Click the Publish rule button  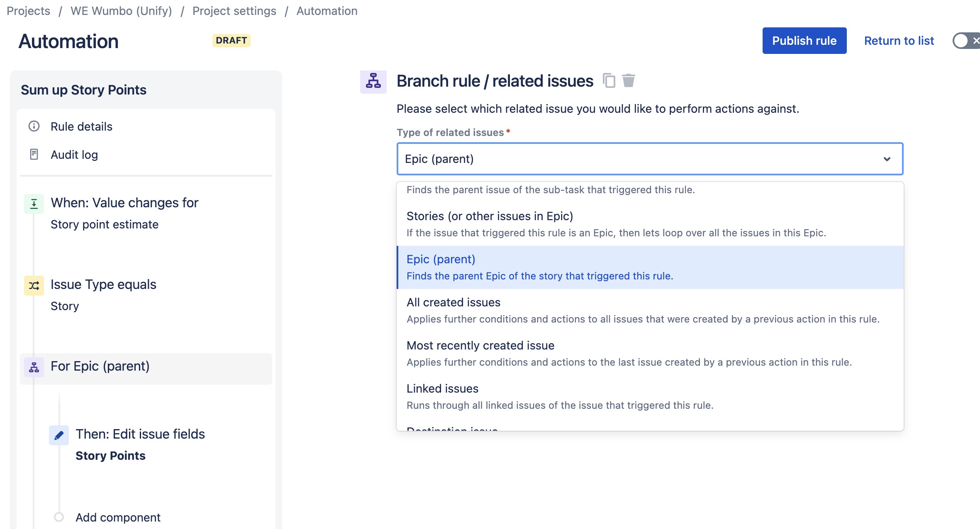point(804,41)
